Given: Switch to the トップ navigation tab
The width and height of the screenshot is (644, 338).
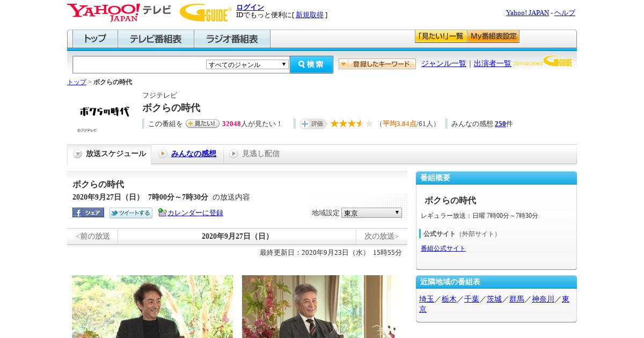Looking at the screenshot, I should (95, 39).
